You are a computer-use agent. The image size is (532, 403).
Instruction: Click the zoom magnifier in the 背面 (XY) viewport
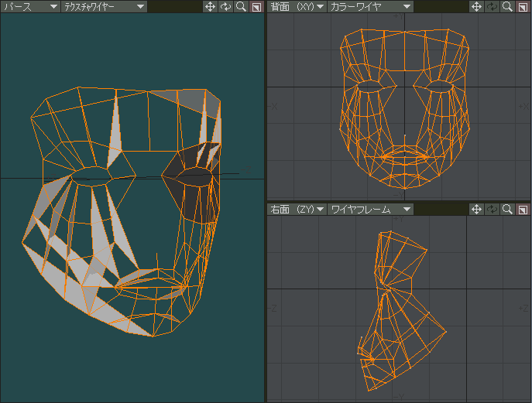point(508,6)
